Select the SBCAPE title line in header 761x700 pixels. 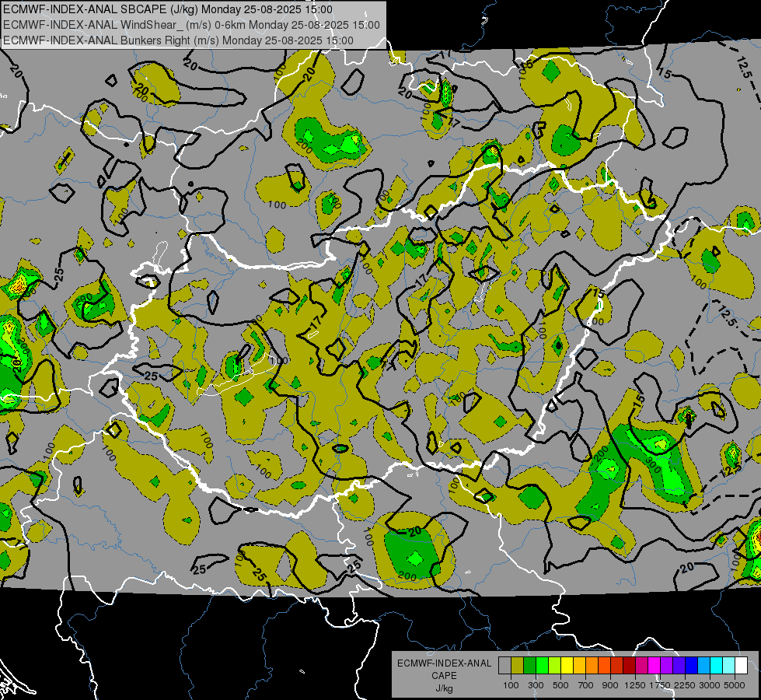click(x=168, y=9)
